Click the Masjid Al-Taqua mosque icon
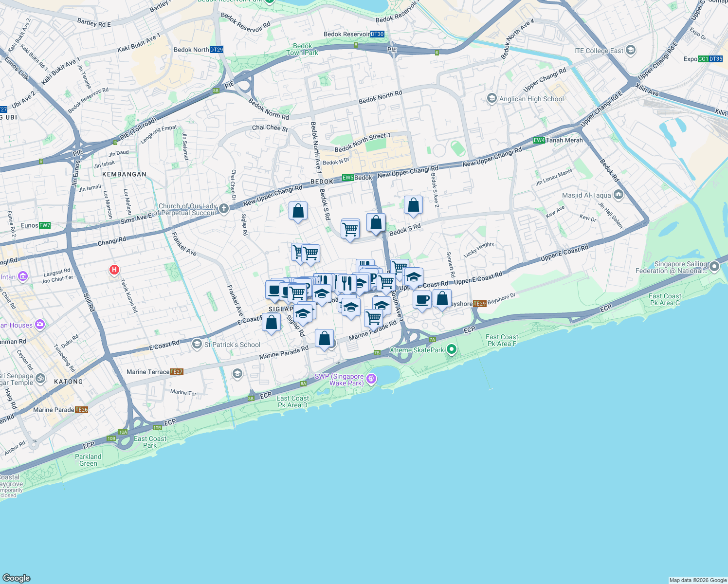728x584 pixels. (618, 193)
